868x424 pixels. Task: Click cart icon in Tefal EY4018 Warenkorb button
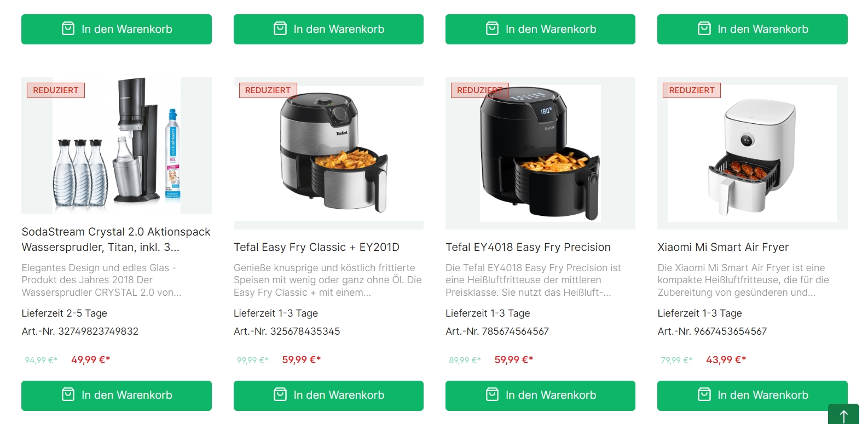tap(492, 394)
